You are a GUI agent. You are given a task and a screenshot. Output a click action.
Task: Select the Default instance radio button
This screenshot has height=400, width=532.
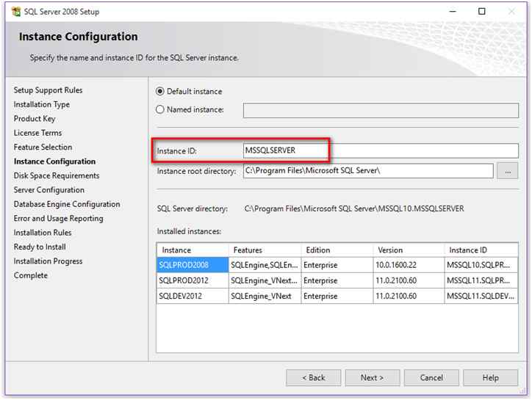159,92
